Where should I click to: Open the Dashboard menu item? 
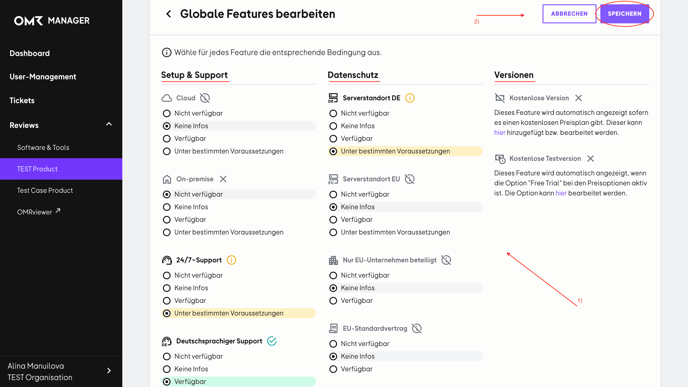[x=29, y=54]
